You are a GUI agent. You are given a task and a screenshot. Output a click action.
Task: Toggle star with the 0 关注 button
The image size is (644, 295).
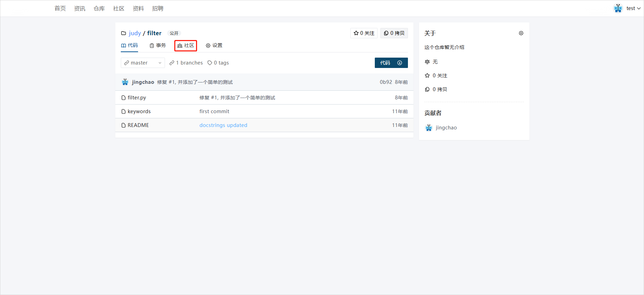pos(364,33)
